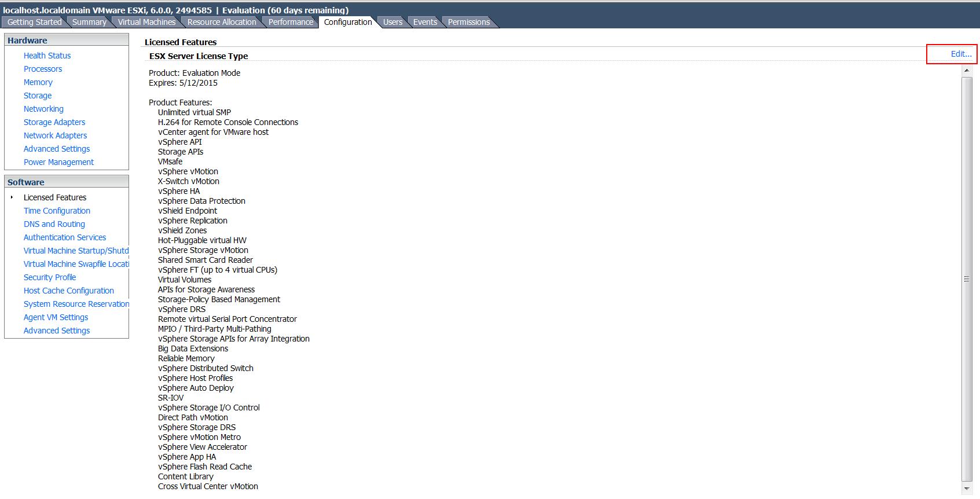
Task: Click the Edit... license link
Action: [961, 54]
